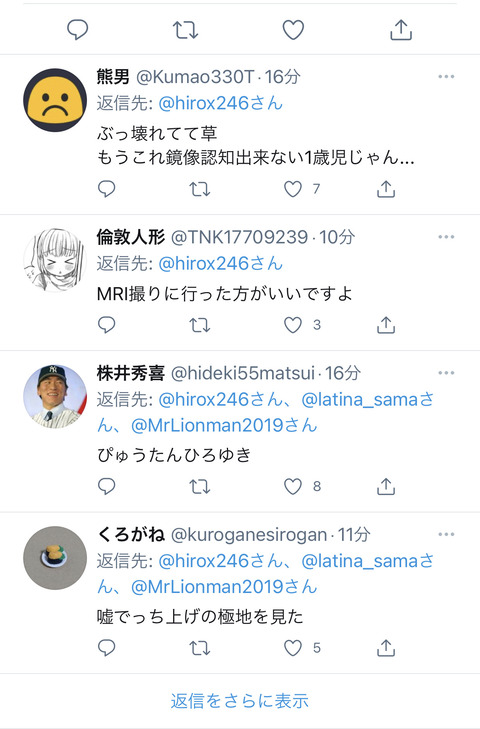
Task: Open more options for 株井秀喜's tweet
Action: coord(446,373)
